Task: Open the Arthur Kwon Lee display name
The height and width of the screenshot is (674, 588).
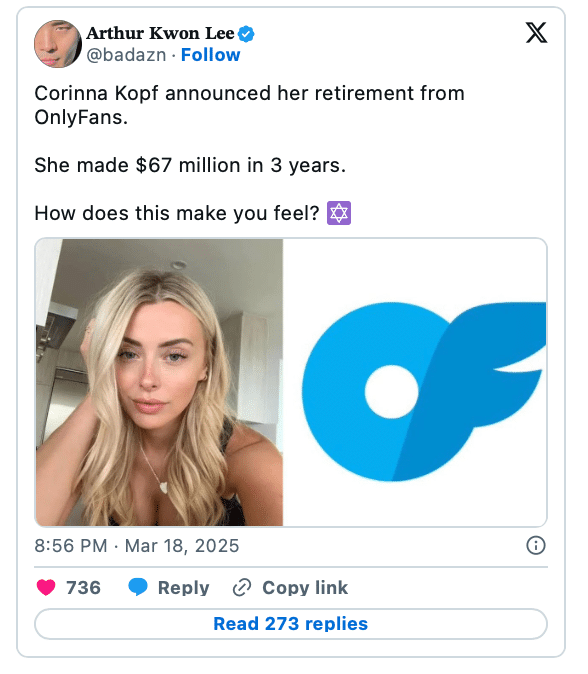Action: click(x=160, y=33)
